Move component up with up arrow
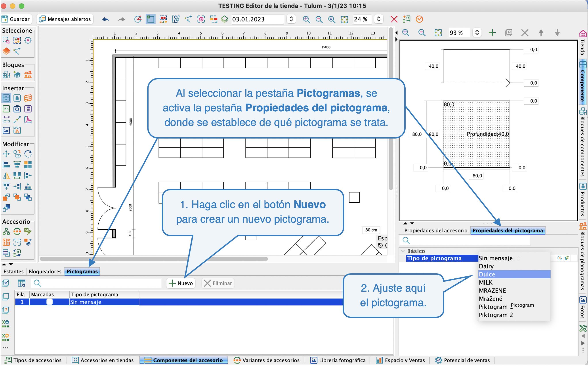588x367 pixels. click(541, 32)
